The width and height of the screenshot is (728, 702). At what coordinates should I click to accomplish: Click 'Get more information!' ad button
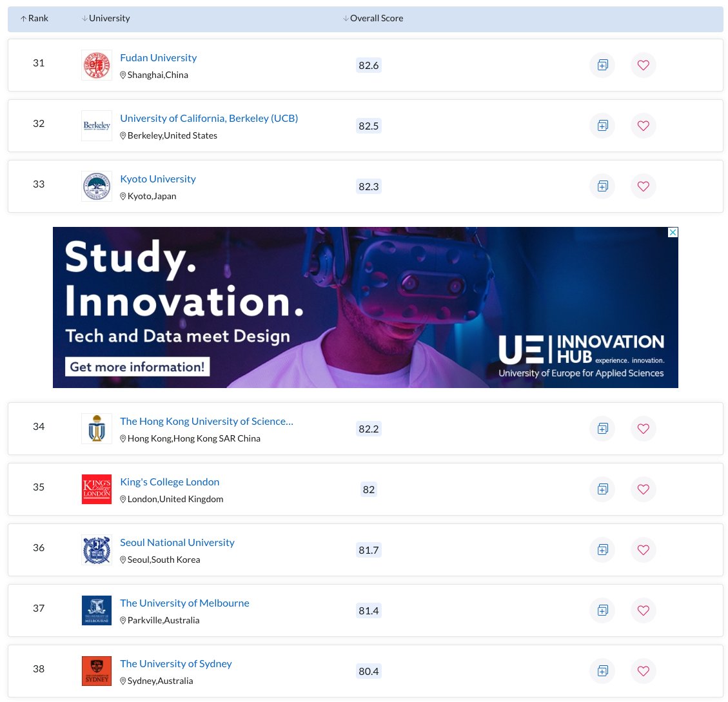pos(137,367)
